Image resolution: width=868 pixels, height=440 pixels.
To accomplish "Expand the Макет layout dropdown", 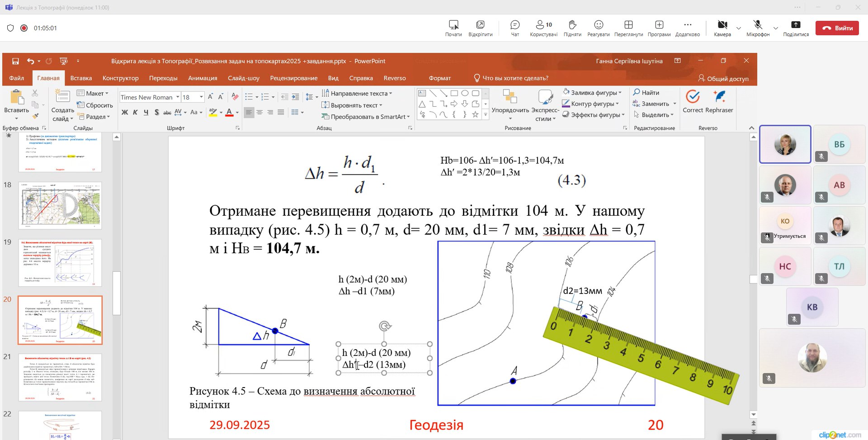I will pos(93,93).
